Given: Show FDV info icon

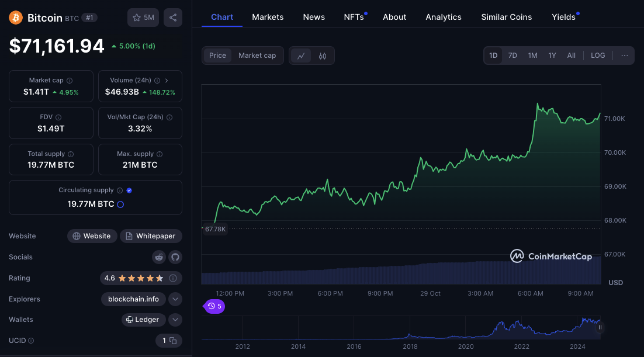Looking at the screenshot, I should (58, 117).
